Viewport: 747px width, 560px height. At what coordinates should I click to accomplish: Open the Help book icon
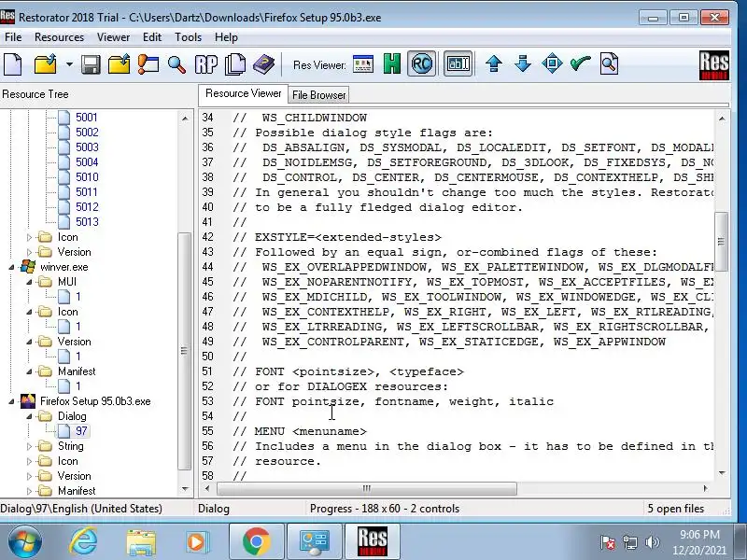coord(263,63)
